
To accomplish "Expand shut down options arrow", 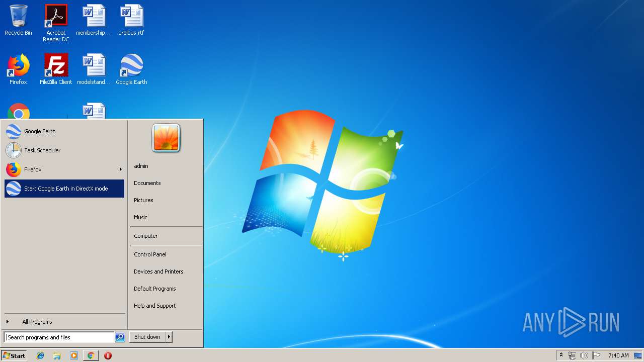I will point(169,337).
